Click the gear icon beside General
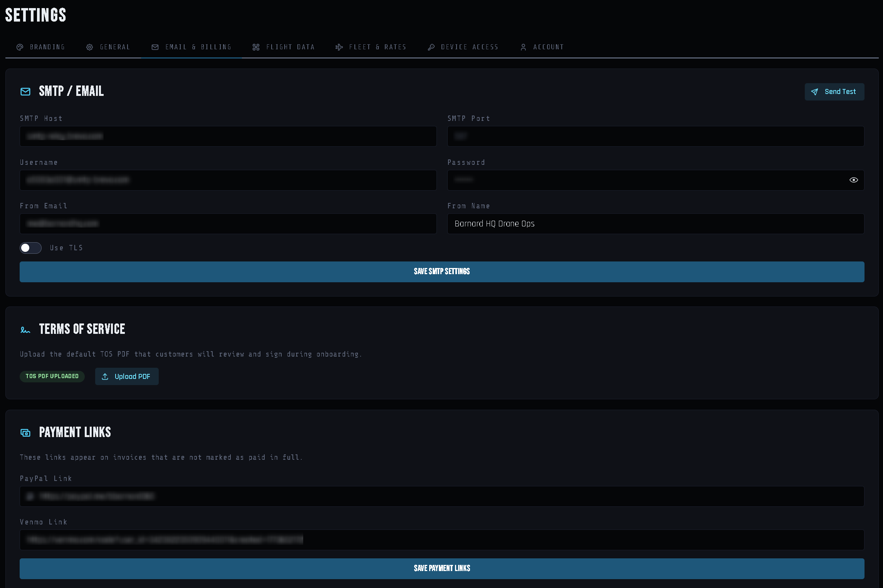Screen dimensions: 883x588 pyautogui.click(x=90, y=47)
